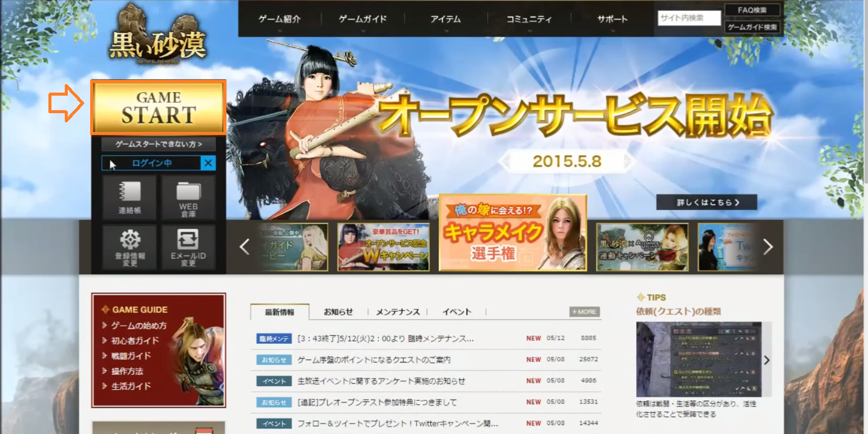This screenshot has width=868, height=434.
Task: Switch to the メンテナンス tab
Action: click(397, 312)
